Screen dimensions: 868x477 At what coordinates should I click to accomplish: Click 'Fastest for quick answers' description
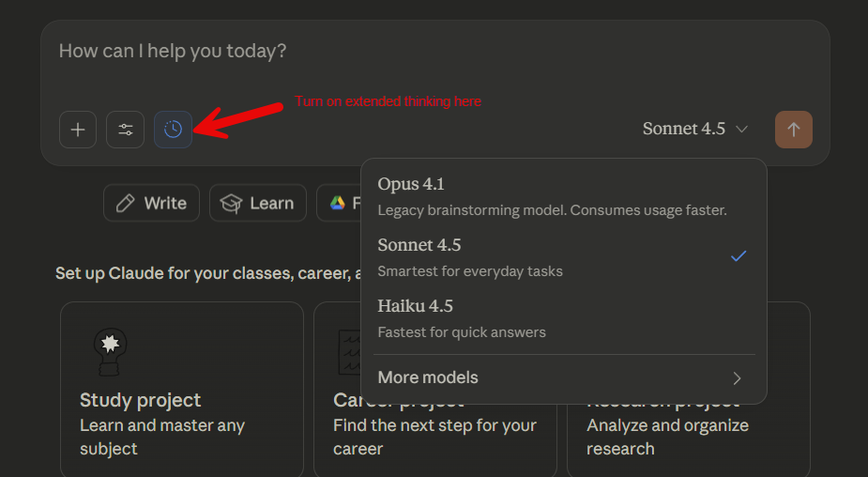pos(462,332)
